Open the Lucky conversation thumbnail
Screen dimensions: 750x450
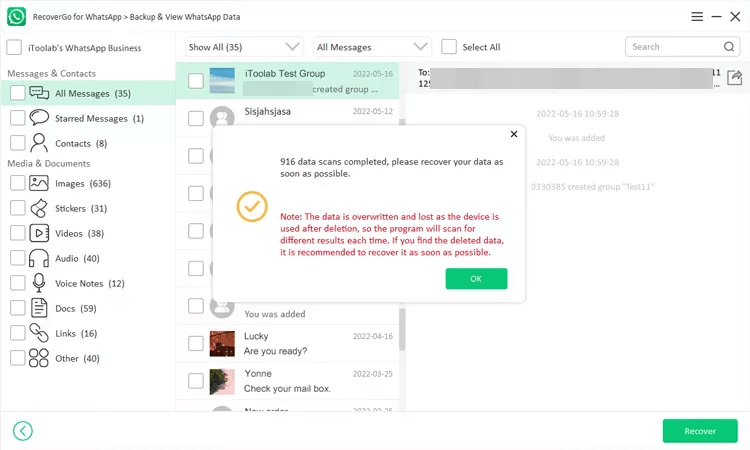(x=222, y=344)
